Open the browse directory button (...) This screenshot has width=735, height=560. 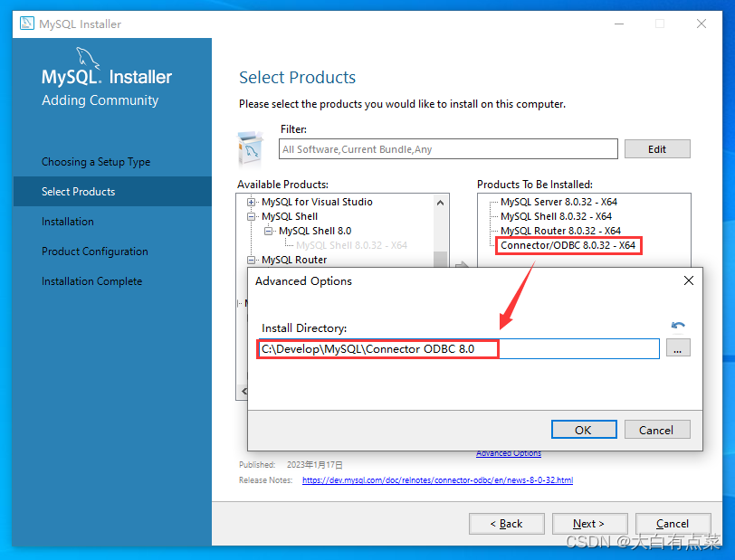(x=677, y=348)
